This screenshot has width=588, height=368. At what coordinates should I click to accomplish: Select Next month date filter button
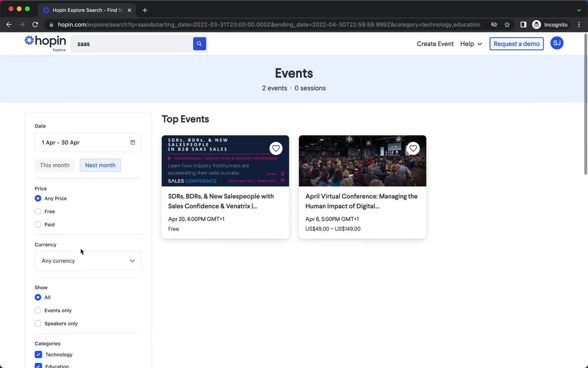click(x=100, y=165)
